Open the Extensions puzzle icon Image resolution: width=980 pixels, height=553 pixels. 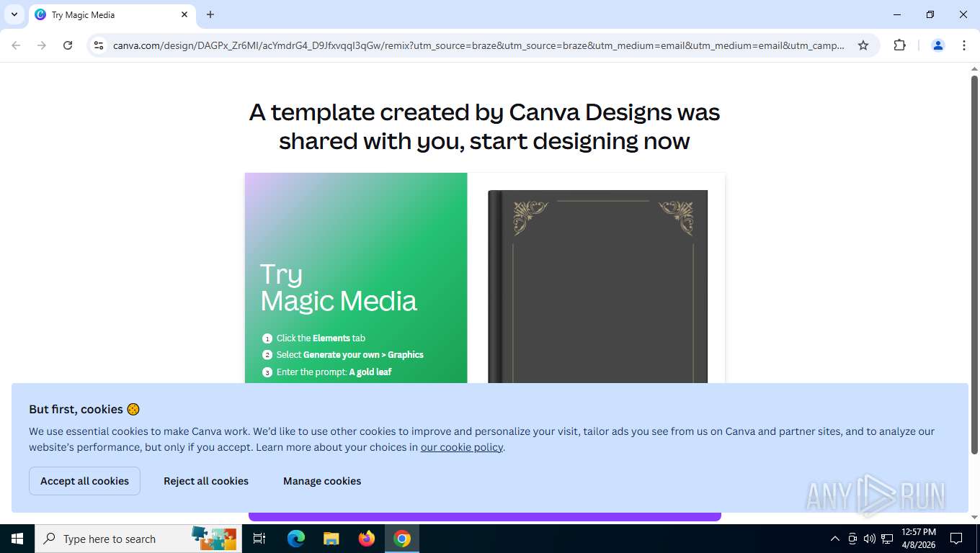[899, 45]
